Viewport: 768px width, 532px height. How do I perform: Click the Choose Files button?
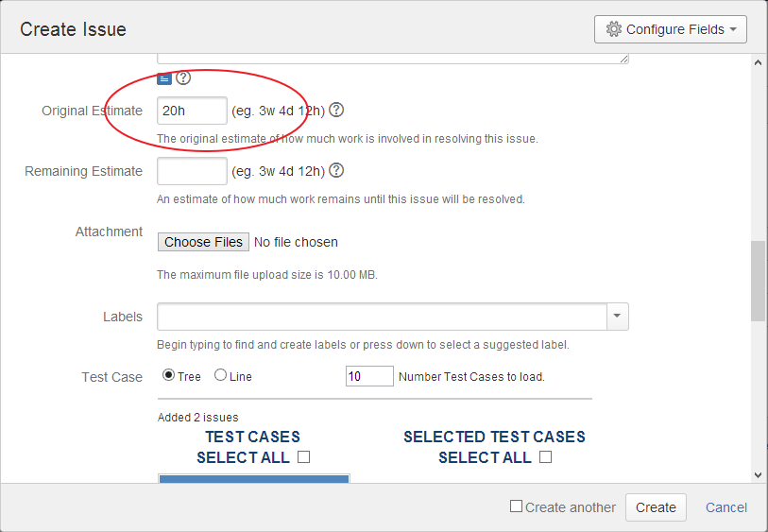pyautogui.click(x=203, y=242)
